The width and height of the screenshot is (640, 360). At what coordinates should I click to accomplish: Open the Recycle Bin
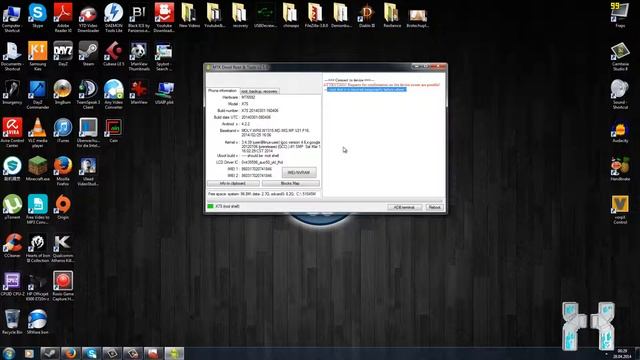(x=12, y=322)
